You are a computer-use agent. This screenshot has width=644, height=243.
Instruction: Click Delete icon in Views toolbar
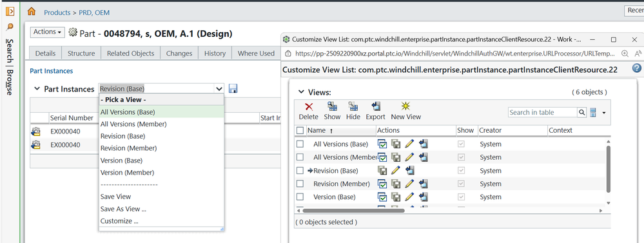[x=309, y=107]
